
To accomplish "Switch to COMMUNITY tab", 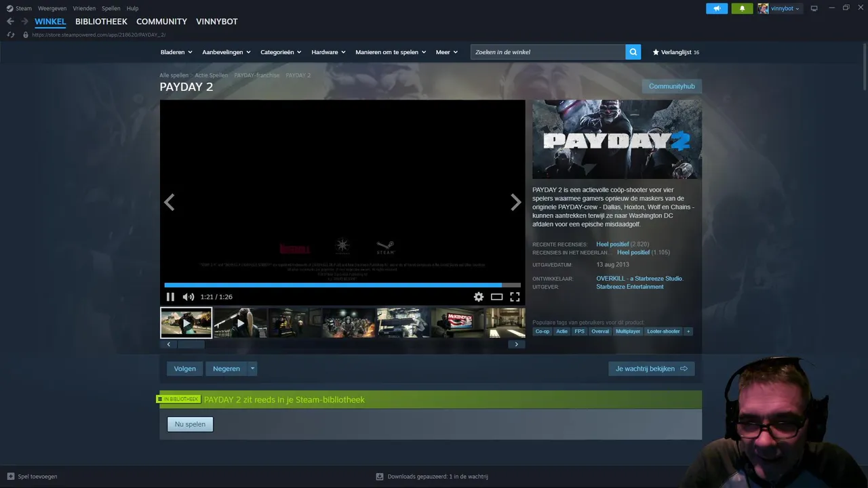I will click(161, 22).
